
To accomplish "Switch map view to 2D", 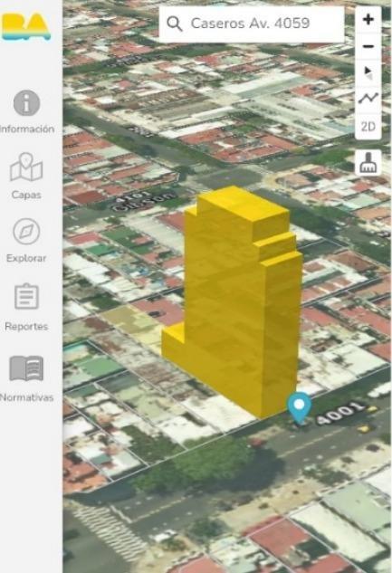I will click(x=368, y=127).
